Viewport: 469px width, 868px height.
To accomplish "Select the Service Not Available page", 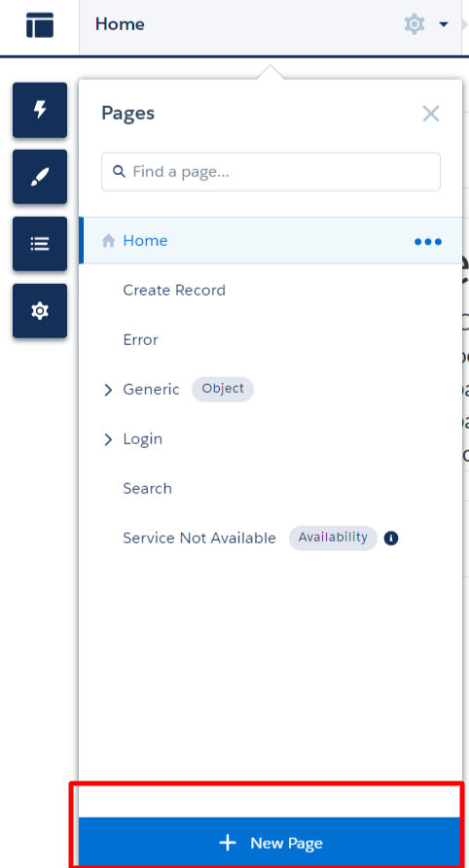I will (199, 538).
